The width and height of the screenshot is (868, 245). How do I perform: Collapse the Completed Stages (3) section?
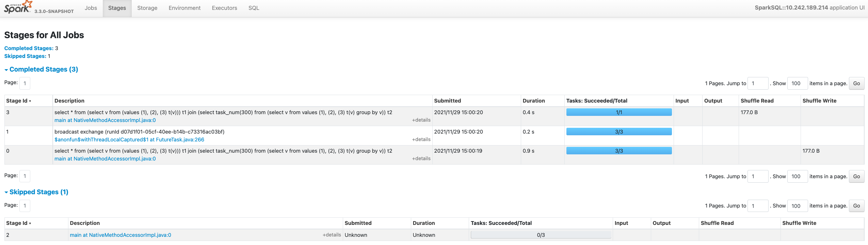coord(41,70)
